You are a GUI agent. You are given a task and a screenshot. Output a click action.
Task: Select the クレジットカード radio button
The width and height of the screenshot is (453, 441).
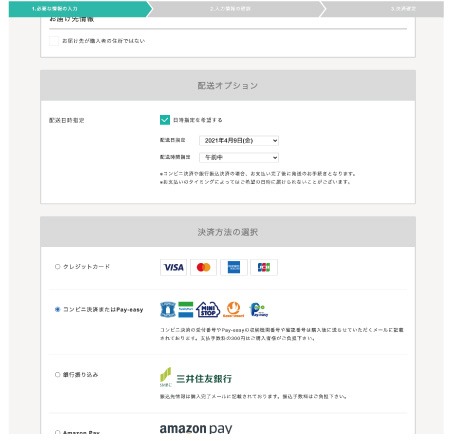pos(57,267)
